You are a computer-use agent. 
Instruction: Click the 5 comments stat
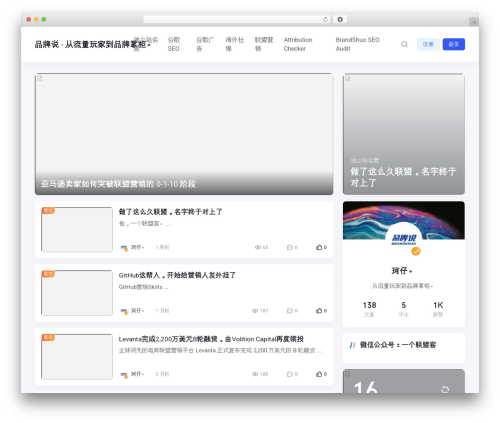tap(404, 309)
